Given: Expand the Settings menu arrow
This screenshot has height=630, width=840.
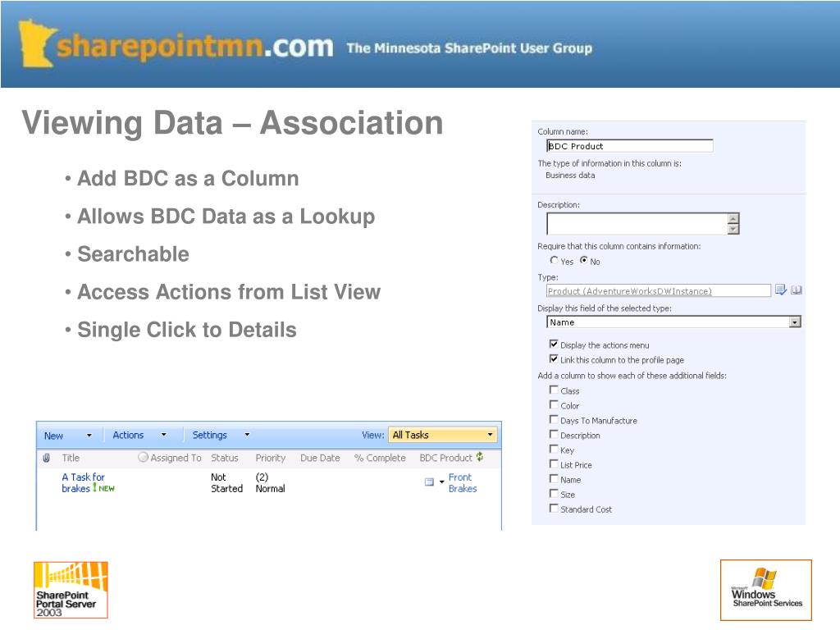Looking at the screenshot, I should (247, 435).
